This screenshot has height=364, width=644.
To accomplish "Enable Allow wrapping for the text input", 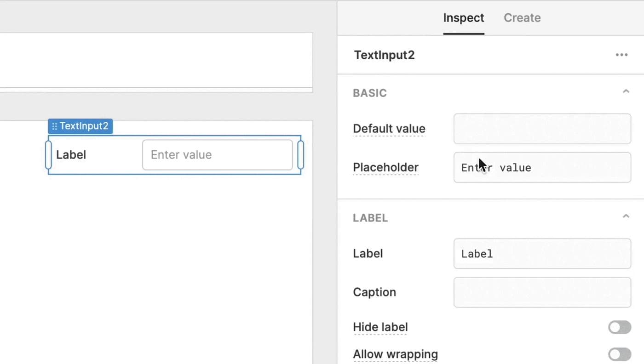I will pos(620,354).
